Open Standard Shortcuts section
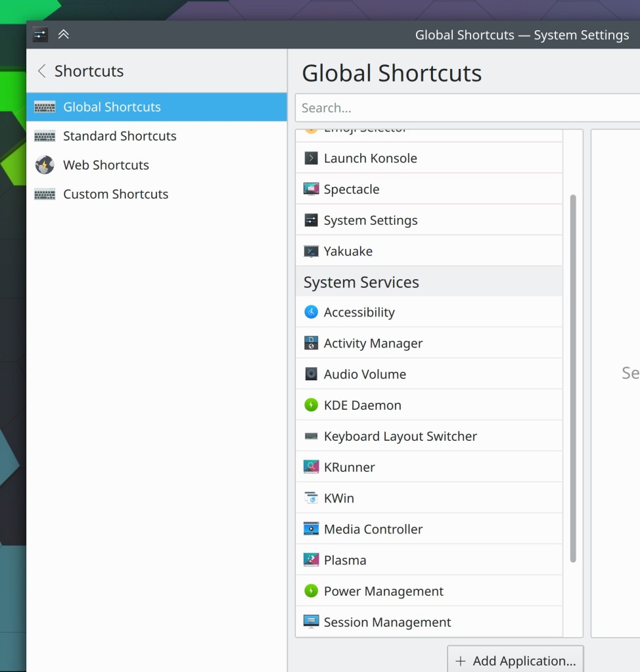640x672 pixels. point(120,136)
